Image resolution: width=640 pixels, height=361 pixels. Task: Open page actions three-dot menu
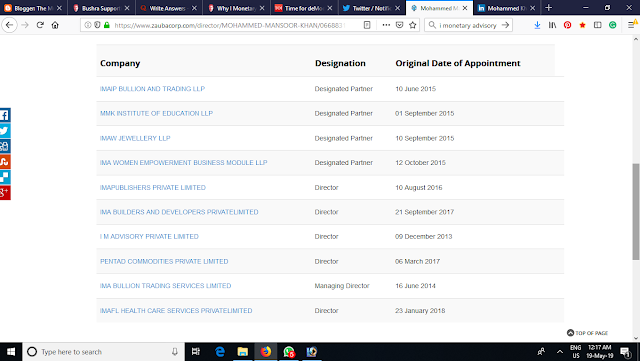coord(386,25)
